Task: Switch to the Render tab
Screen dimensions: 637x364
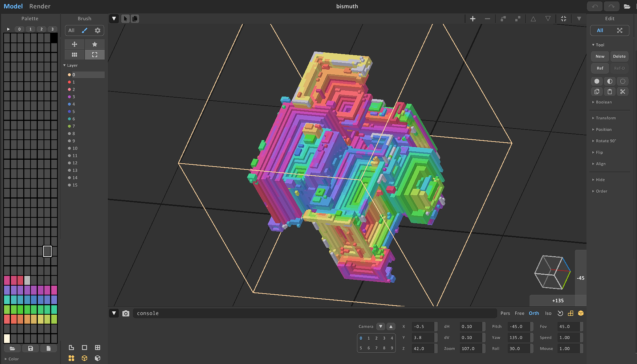Action: [40, 6]
